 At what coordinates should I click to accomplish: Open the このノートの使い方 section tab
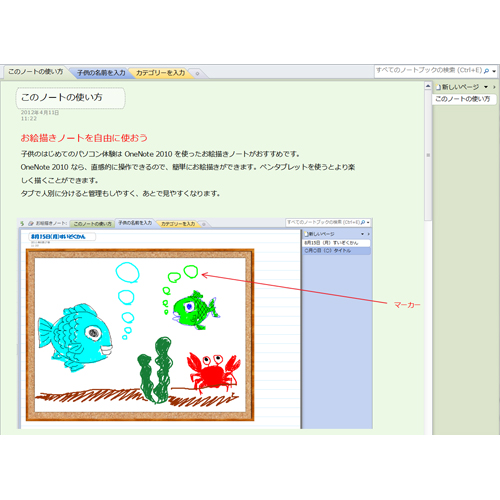point(36,72)
